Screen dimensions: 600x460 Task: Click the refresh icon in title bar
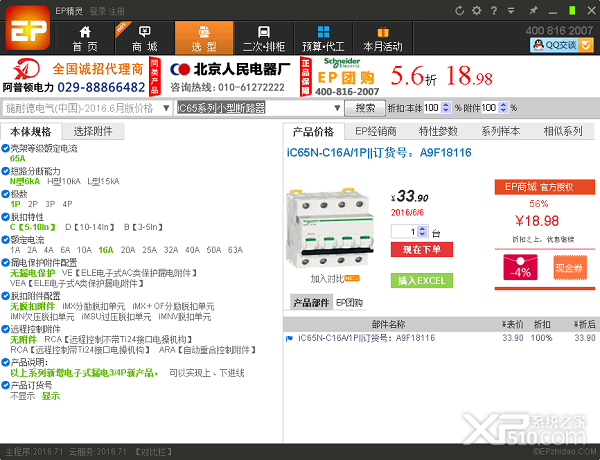[x=459, y=11]
